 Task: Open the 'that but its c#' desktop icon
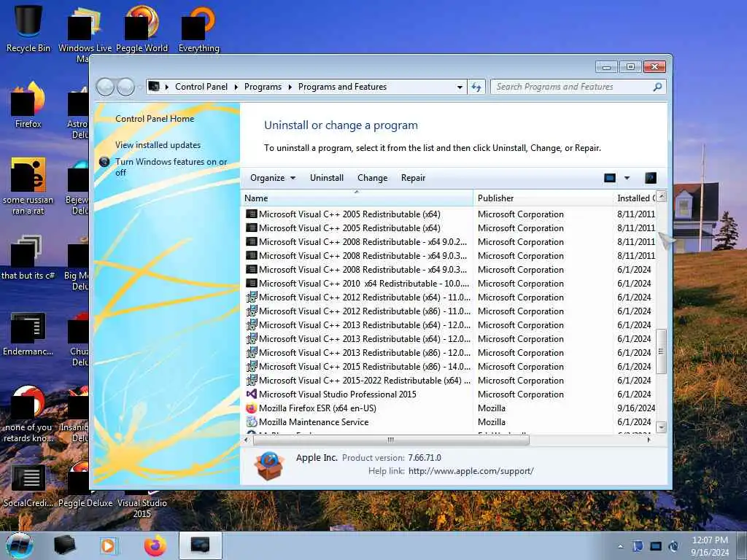[x=28, y=257]
